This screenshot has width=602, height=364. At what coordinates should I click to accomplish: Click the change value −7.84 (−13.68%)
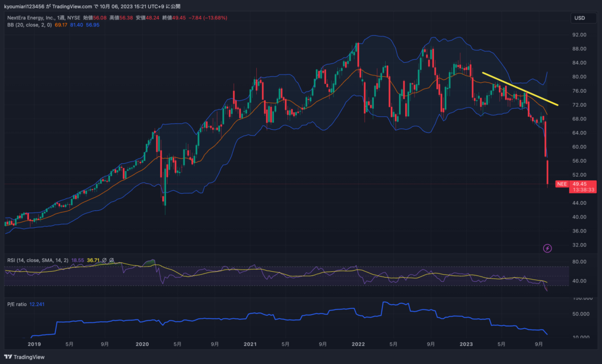[x=208, y=18]
